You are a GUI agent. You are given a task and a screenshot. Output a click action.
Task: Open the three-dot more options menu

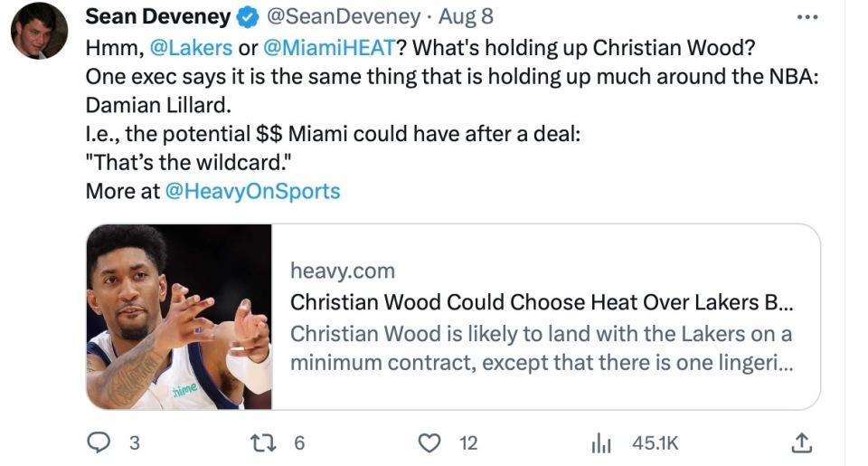[806, 17]
